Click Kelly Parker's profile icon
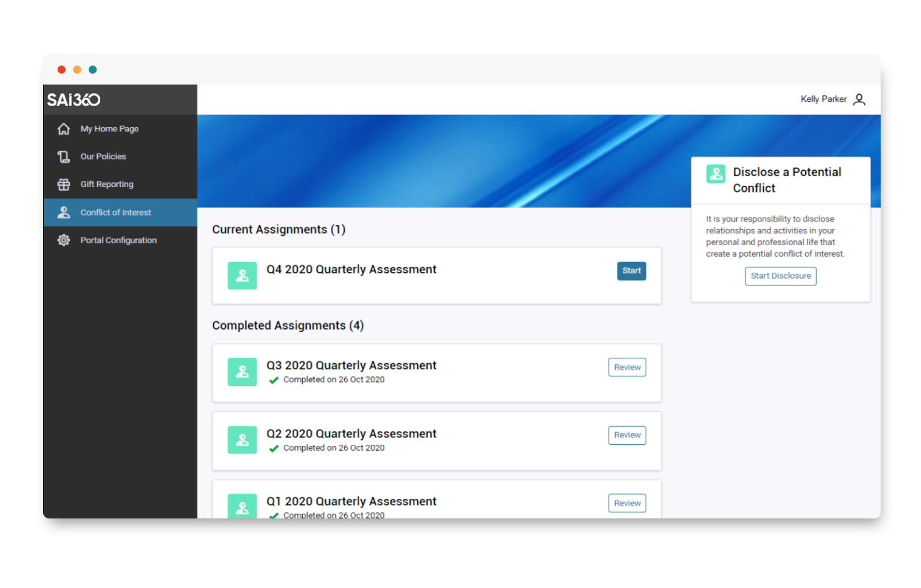 (860, 99)
